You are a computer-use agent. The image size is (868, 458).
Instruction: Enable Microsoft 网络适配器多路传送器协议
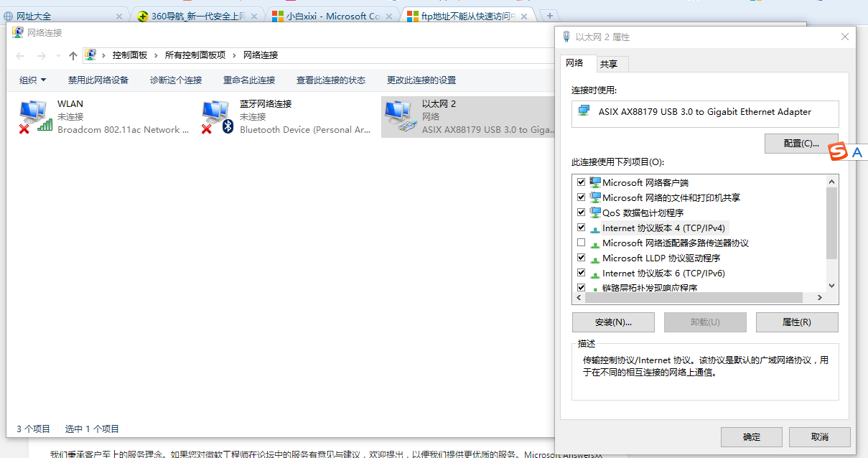tap(580, 242)
